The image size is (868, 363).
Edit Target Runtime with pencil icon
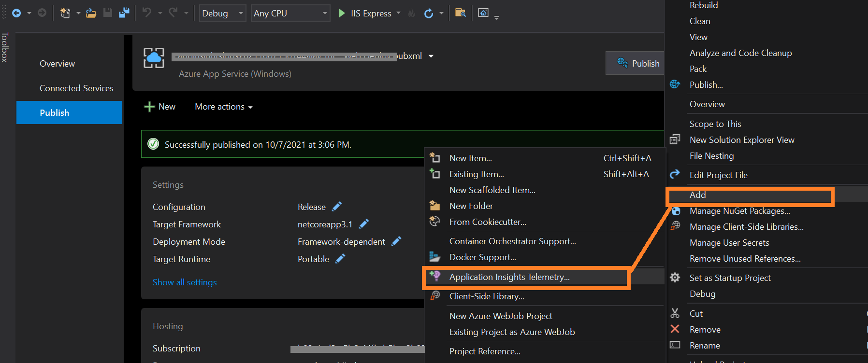click(x=340, y=259)
